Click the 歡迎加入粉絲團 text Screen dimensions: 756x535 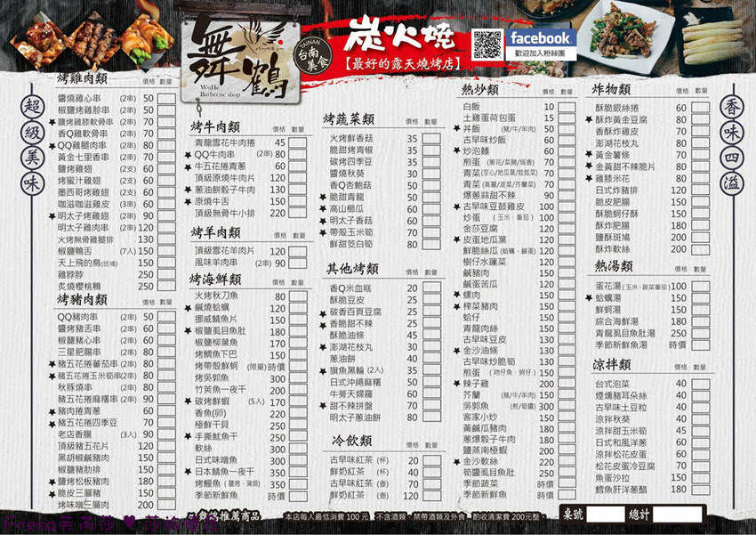click(x=540, y=55)
